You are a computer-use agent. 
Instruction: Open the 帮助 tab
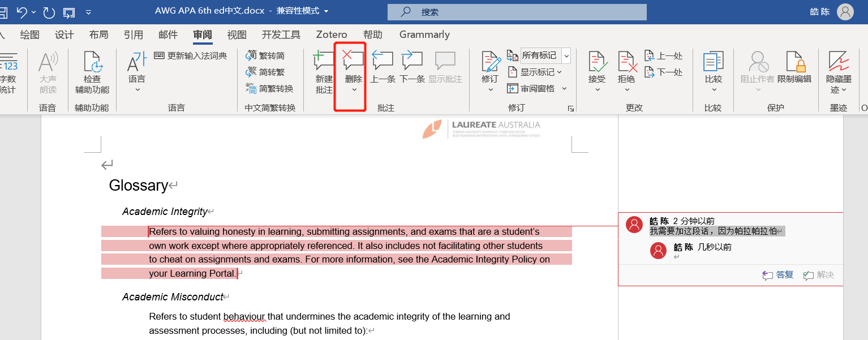[373, 35]
